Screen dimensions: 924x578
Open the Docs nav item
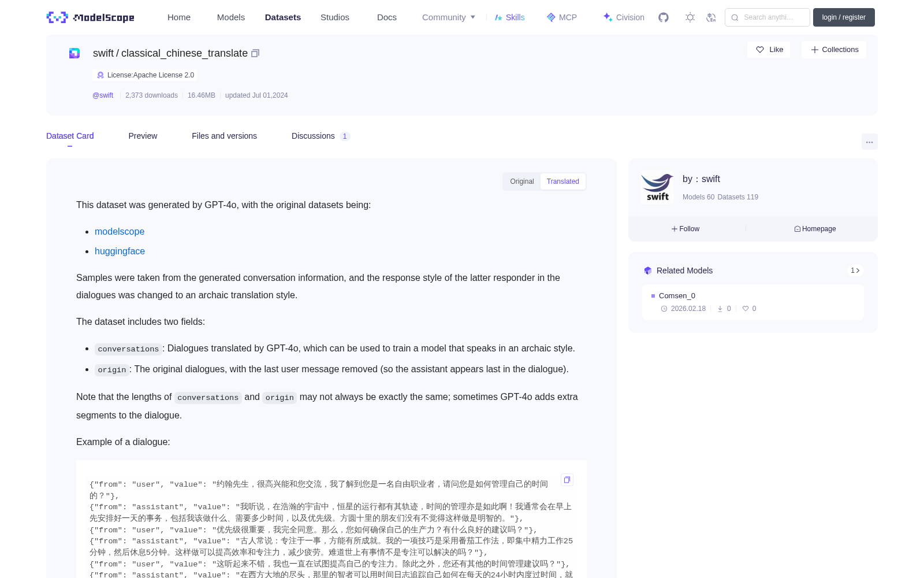pyautogui.click(x=387, y=17)
